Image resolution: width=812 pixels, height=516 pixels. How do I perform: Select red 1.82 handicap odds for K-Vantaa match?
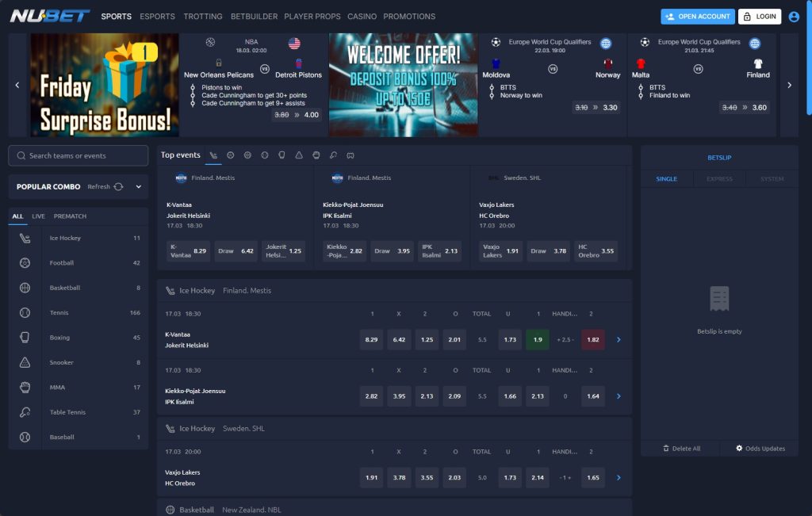point(593,339)
